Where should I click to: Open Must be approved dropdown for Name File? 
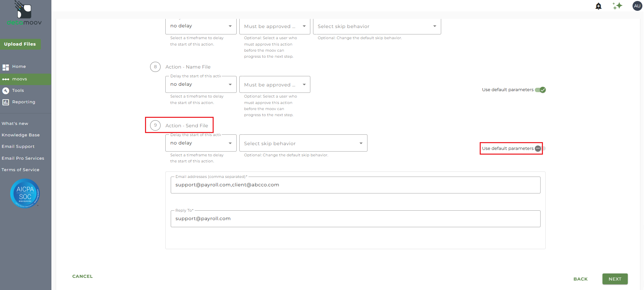(x=275, y=85)
